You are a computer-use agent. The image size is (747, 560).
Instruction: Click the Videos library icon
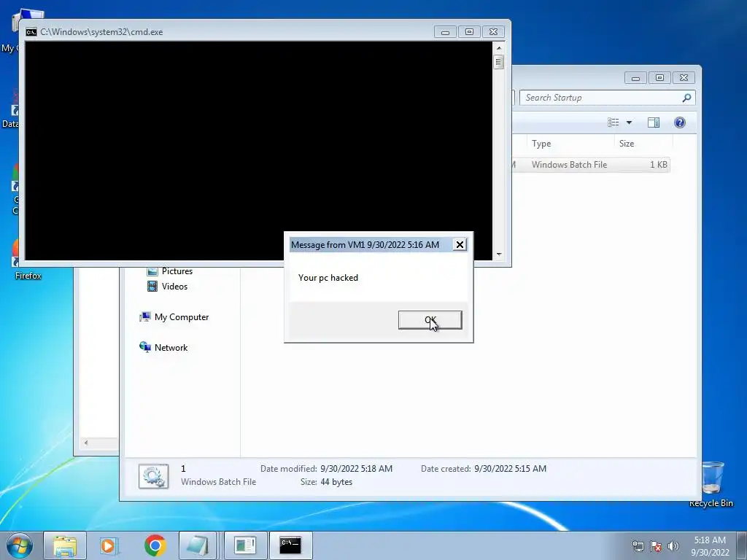coord(152,286)
